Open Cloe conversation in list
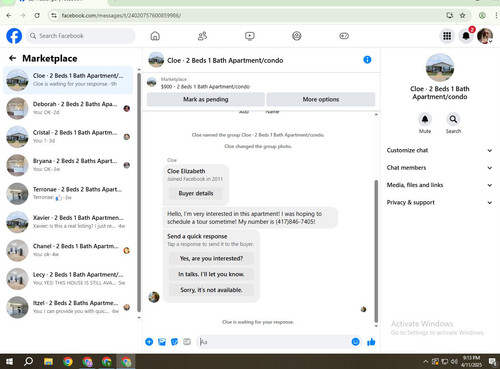Image resolution: width=500 pixels, height=369 pixels. pyautogui.click(x=68, y=80)
